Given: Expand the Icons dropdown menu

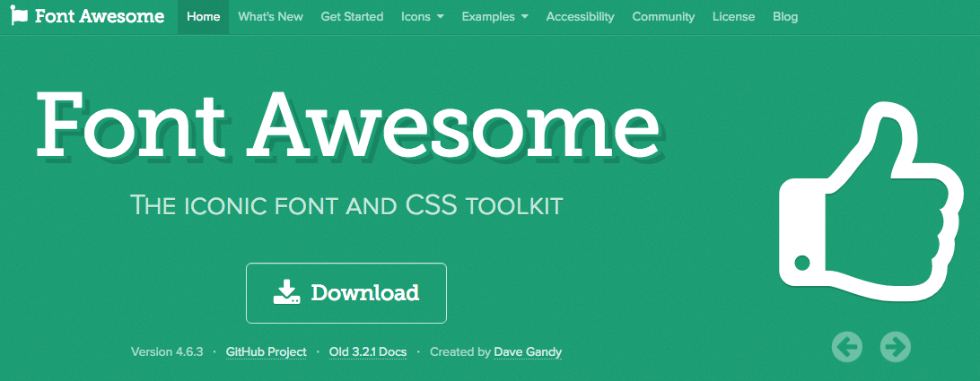Looking at the screenshot, I should click(x=423, y=17).
